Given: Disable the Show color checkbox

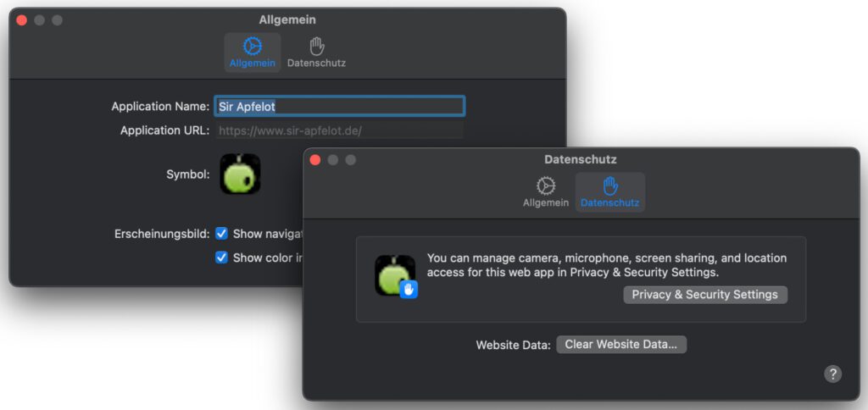Looking at the screenshot, I should tap(221, 258).
